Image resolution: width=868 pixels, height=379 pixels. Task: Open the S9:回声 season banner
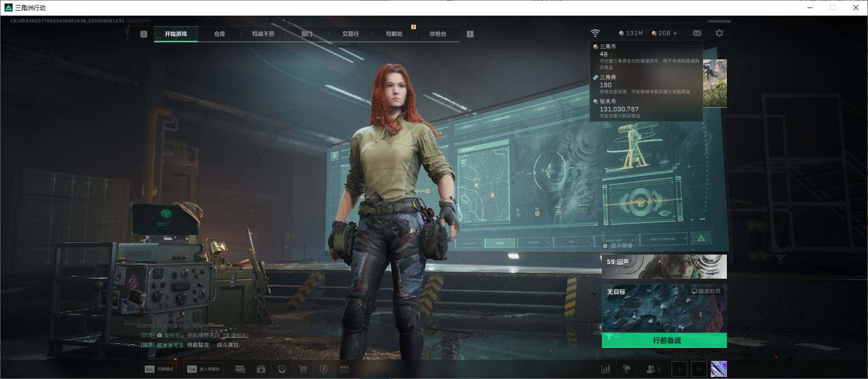[664, 267]
